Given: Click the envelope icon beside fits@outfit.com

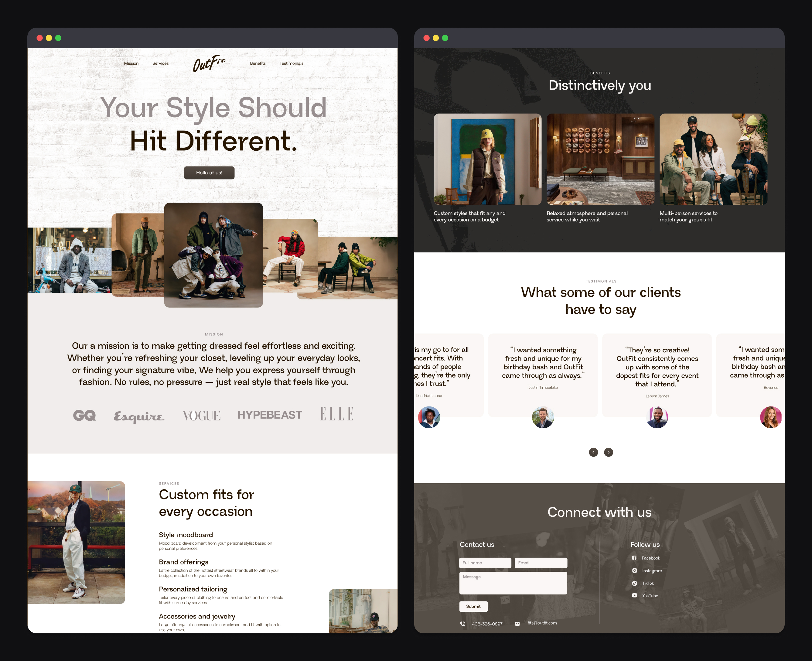Looking at the screenshot, I should [x=517, y=623].
